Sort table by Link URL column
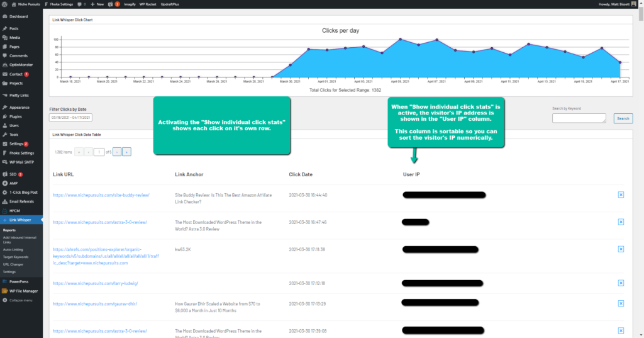 [64, 174]
